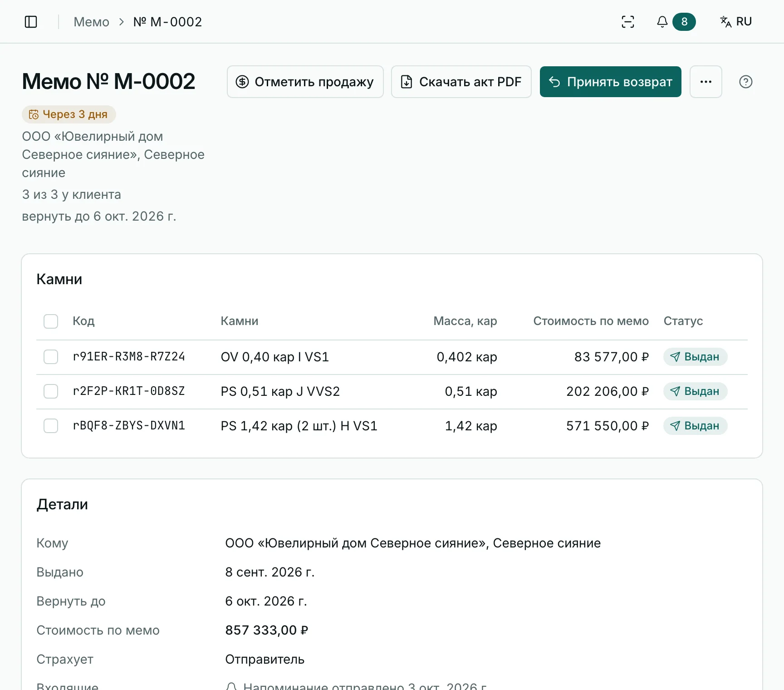Screen dimensions: 784x690
Task: Check the r2F2P-KR1T-0D8SZ row checkbox
Action: (51, 391)
